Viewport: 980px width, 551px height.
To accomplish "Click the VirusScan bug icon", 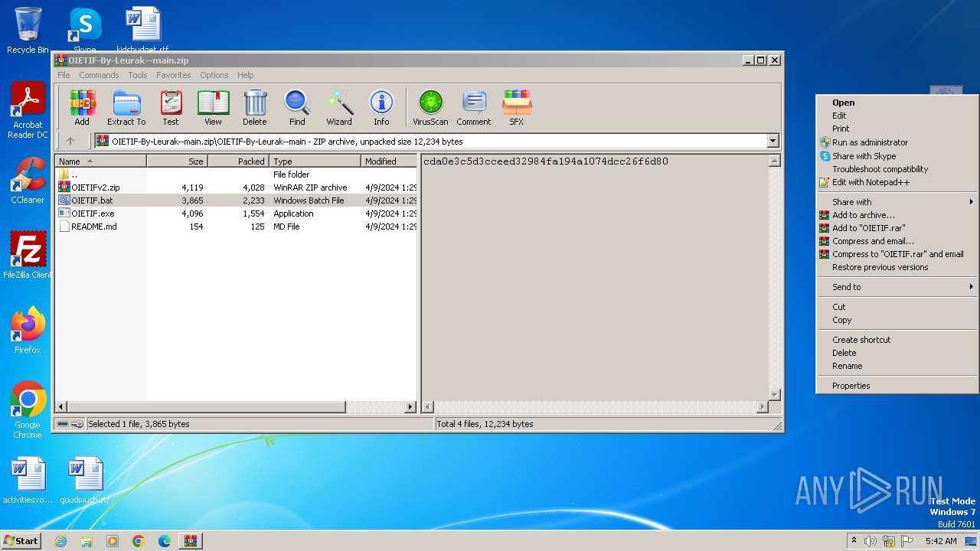I will click(430, 107).
